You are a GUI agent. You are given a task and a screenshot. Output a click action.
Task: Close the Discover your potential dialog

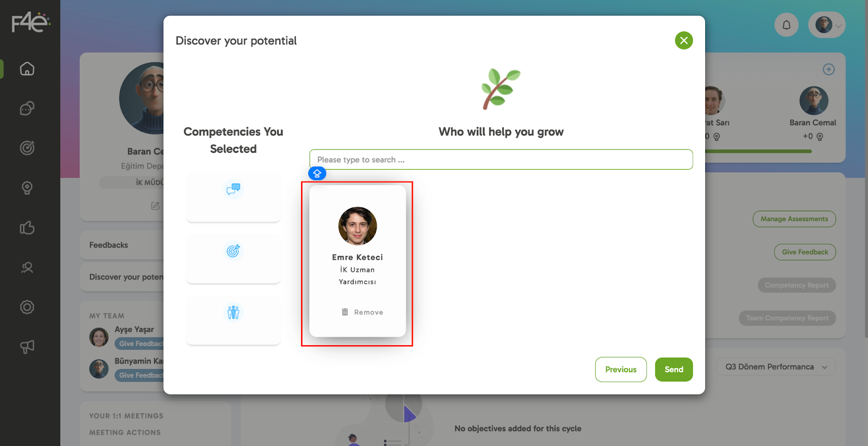tap(684, 40)
